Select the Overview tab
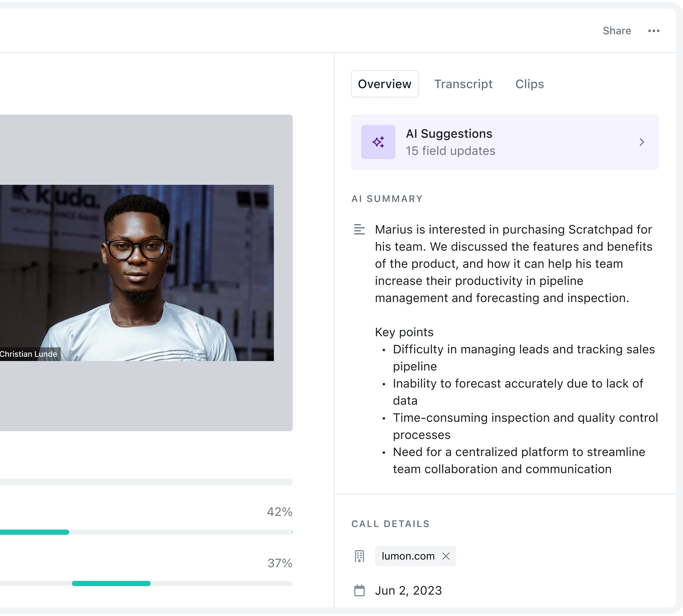 [384, 84]
